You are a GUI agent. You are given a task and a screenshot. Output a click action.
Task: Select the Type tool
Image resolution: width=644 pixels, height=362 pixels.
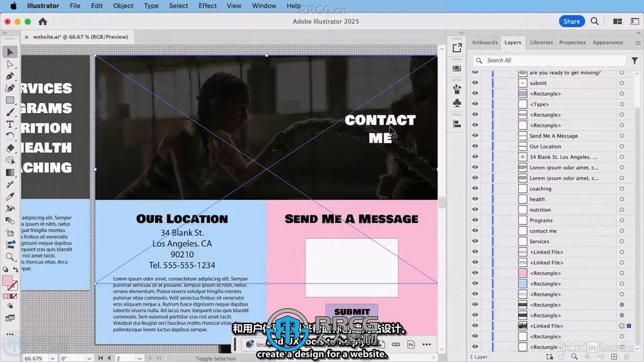coord(10,124)
